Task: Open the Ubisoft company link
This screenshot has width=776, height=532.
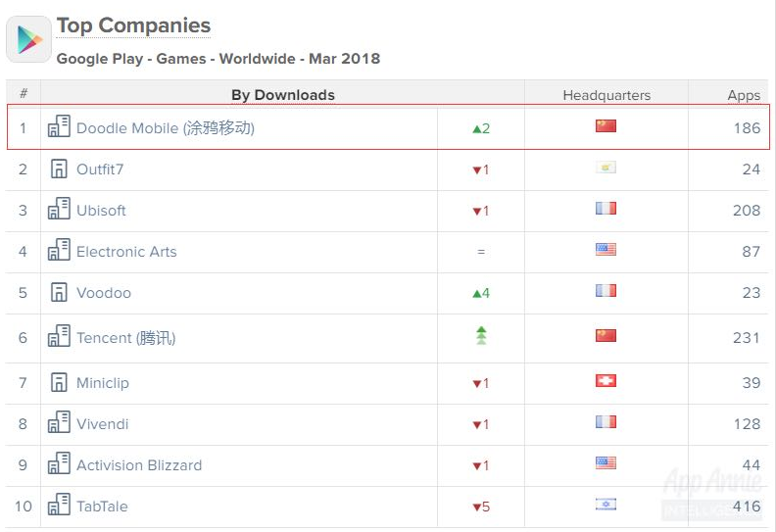Action: [101, 211]
